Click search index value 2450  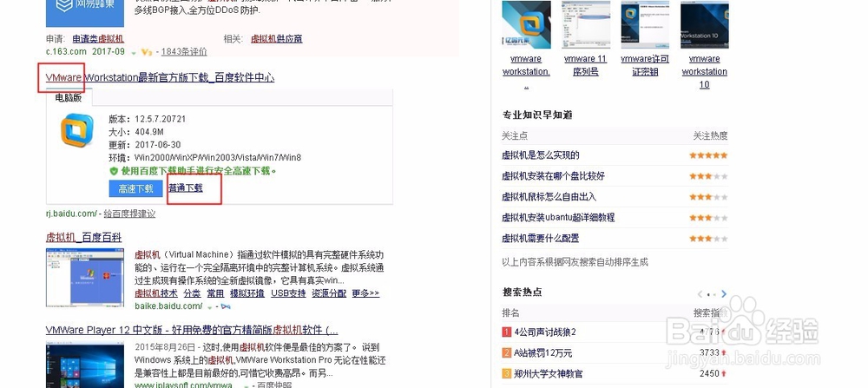pyautogui.click(x=709, y=373)
